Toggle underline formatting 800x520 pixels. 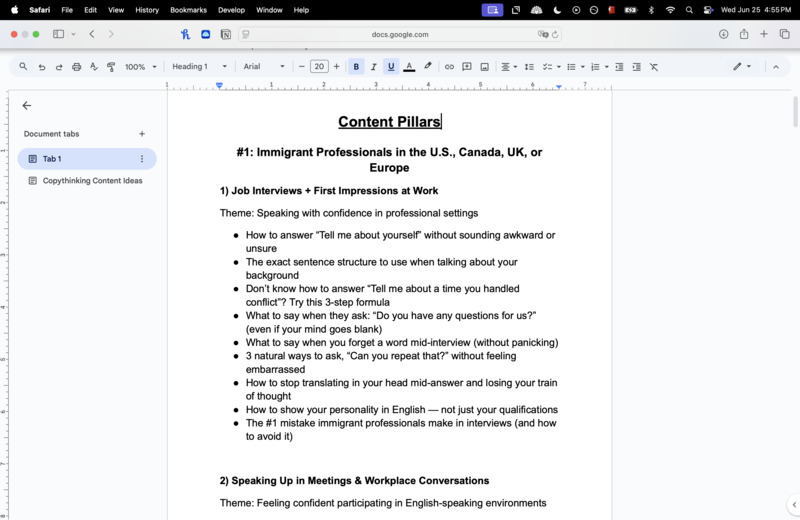coord(391,67)
